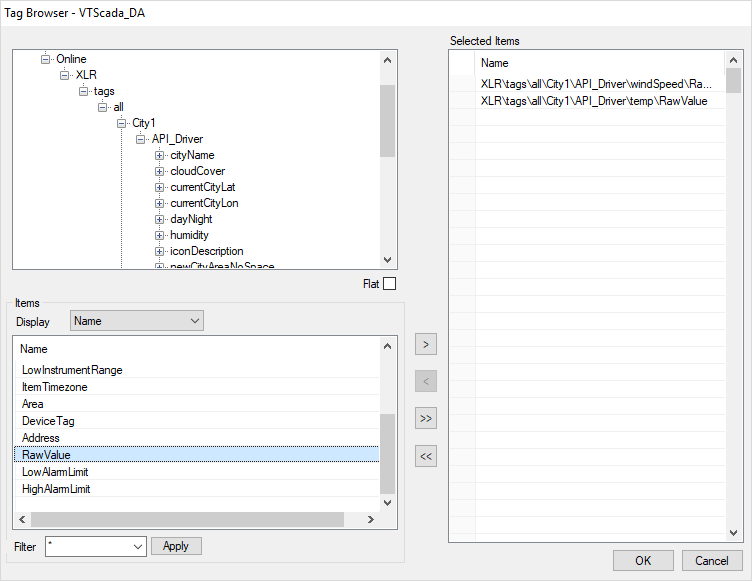Select the iconDescription tag label

point(207,251)
